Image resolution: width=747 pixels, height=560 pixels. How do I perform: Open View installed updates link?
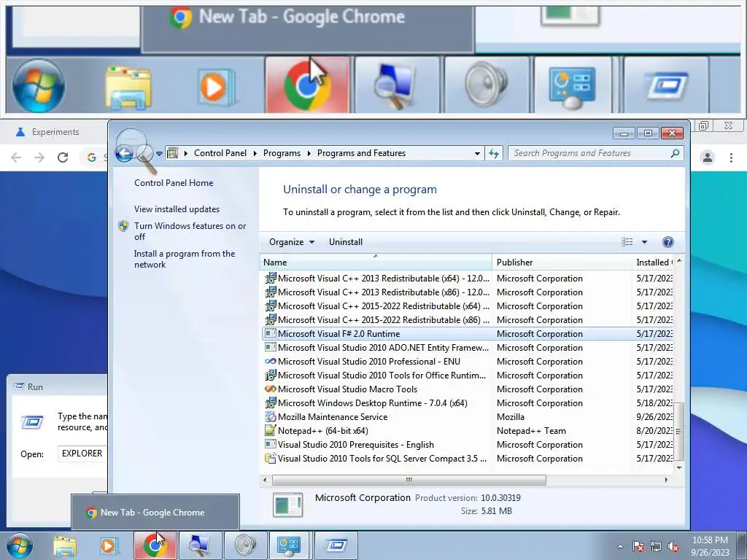click(177, 209)
